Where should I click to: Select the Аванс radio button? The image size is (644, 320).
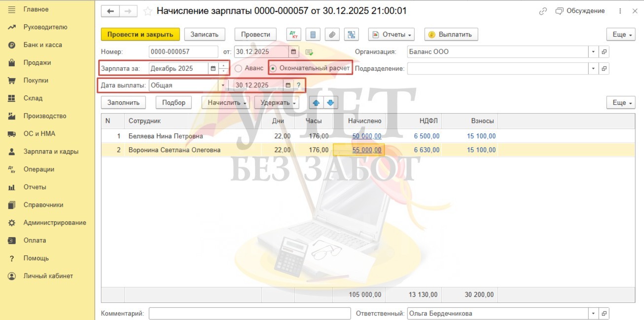tap(239, 68)
